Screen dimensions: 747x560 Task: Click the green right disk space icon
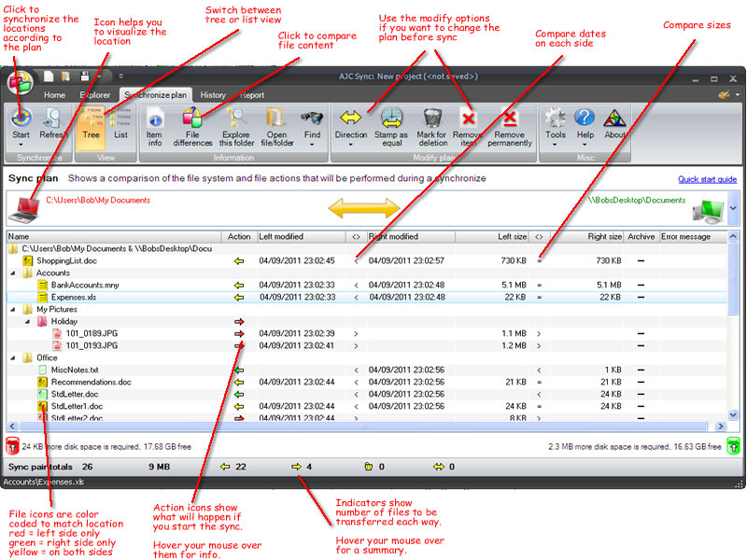(733, 447)
